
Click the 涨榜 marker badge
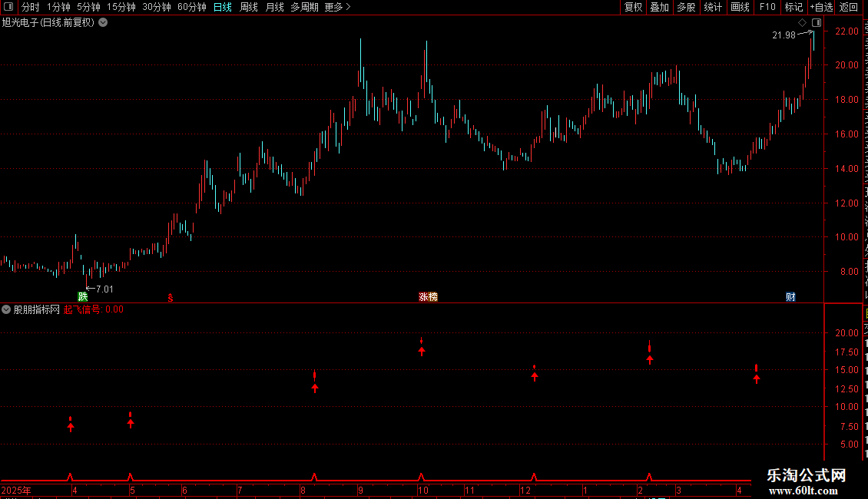point(428,297)
